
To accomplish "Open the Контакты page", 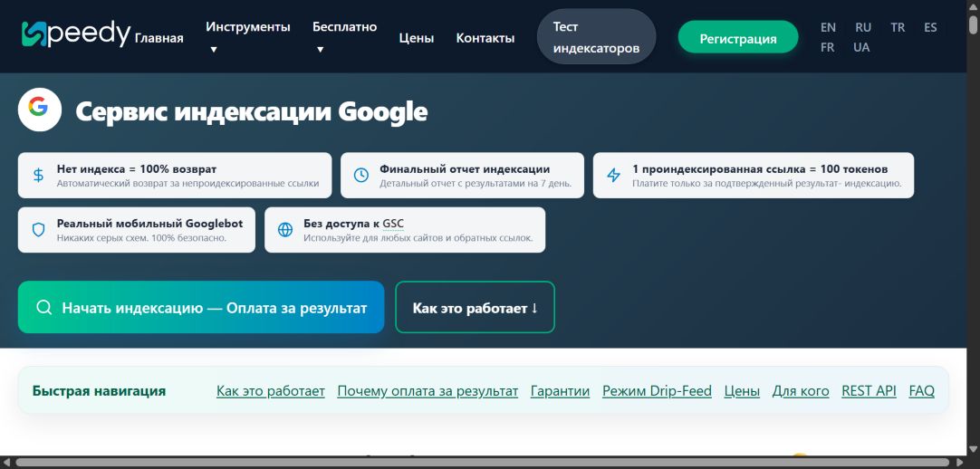I will pos(485,38).
